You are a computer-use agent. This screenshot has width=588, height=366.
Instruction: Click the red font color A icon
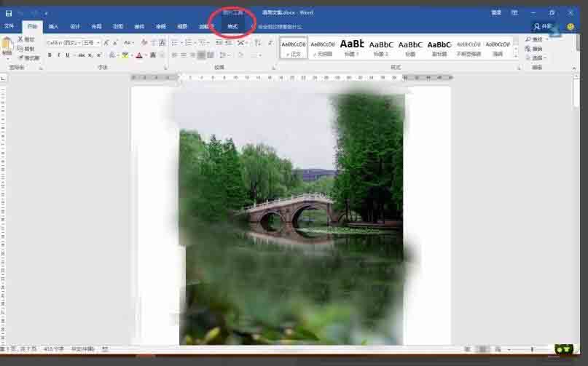click(139, 55)
